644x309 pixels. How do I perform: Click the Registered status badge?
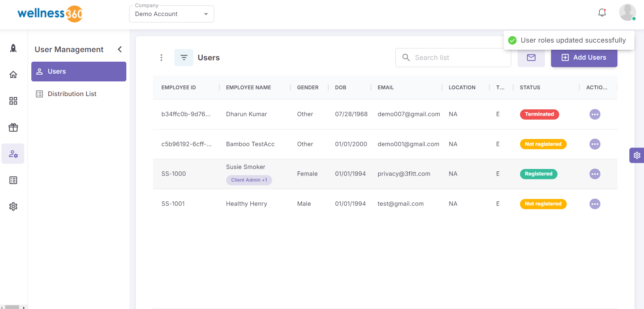click(538, 174)
